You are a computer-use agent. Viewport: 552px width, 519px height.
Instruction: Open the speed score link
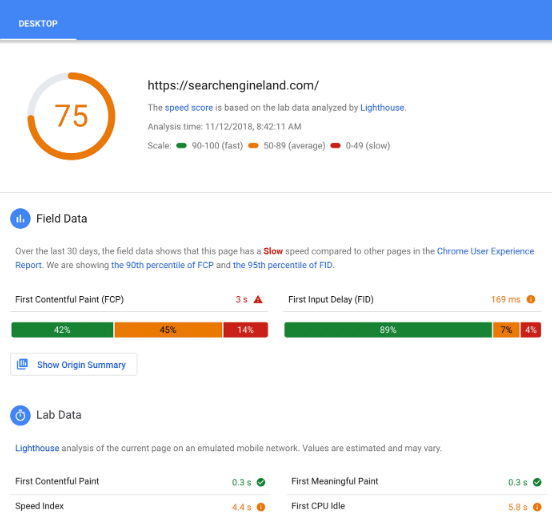(189, 108)
